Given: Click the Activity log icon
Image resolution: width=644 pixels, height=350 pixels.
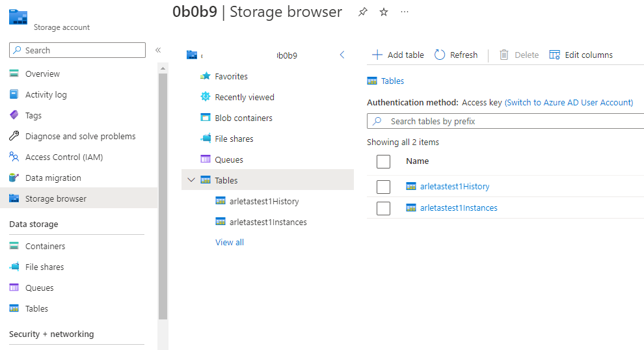Looking at the screenshot, I should [14, 94].
